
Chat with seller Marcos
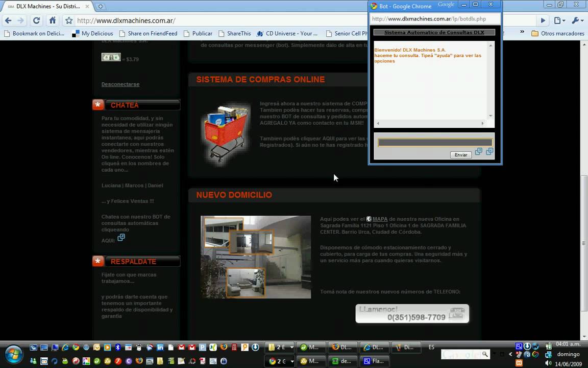(134, 186)
